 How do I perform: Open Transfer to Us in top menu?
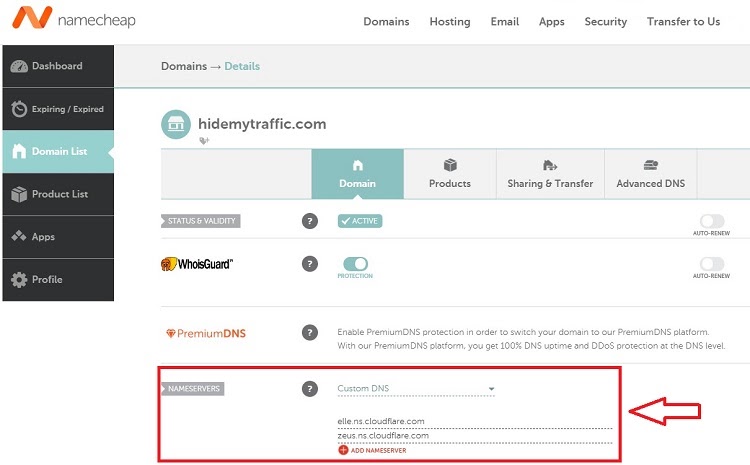point(684,22)
